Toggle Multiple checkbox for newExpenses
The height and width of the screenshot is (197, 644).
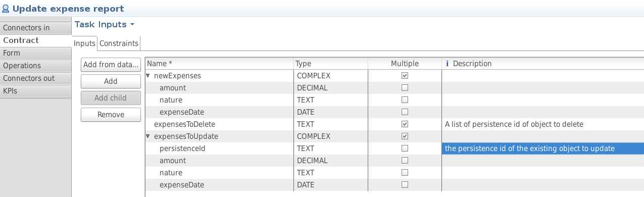[405, 76]
